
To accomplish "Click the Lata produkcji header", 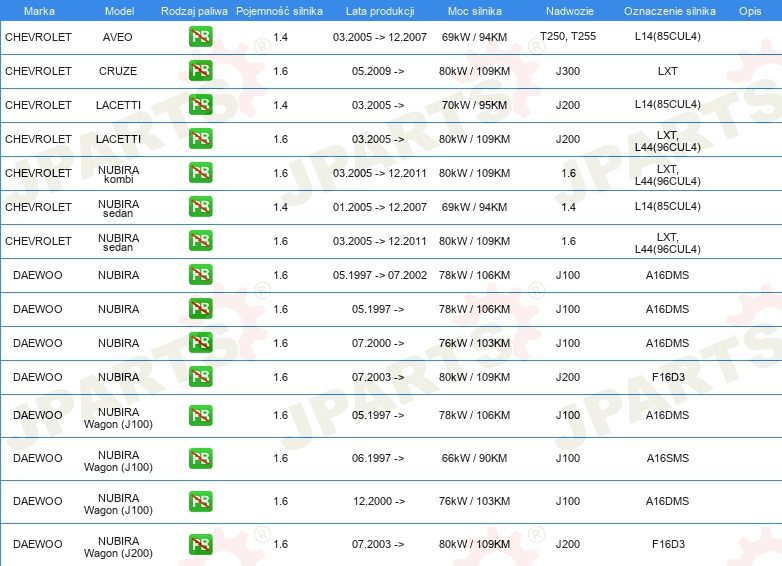I will (x=378, y=10).
